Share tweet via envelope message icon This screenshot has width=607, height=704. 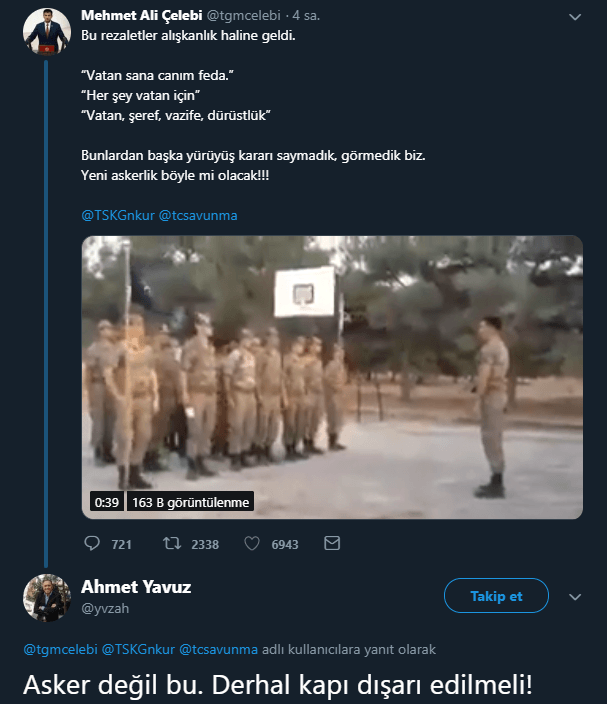332,543
